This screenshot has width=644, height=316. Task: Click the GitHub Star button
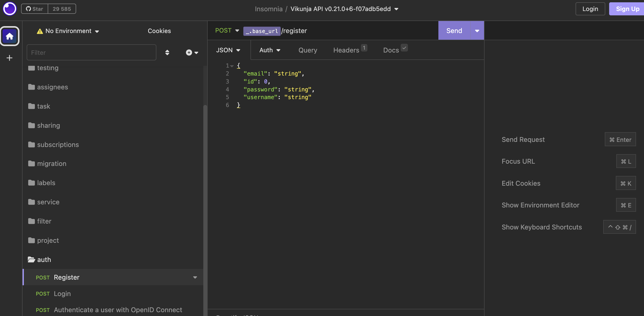(35, 9)
